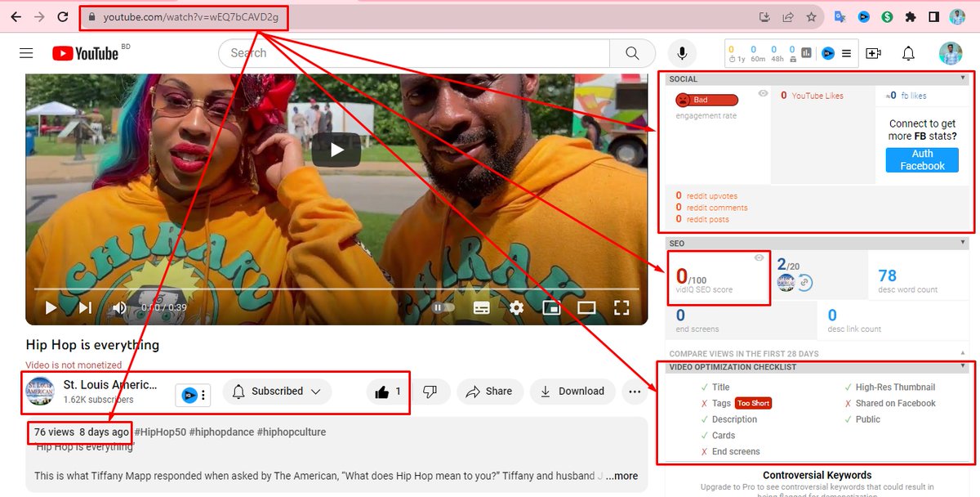Open the browser share page icon
The image size is (980, 497).
click(x=788, y=16)
